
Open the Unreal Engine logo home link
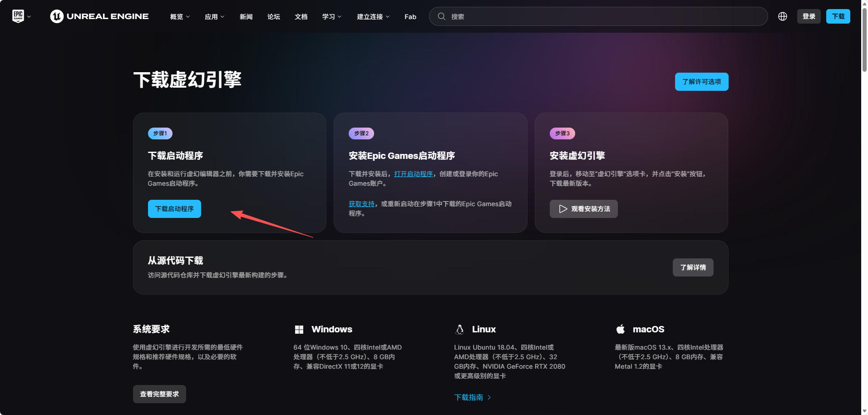point(99,16)
